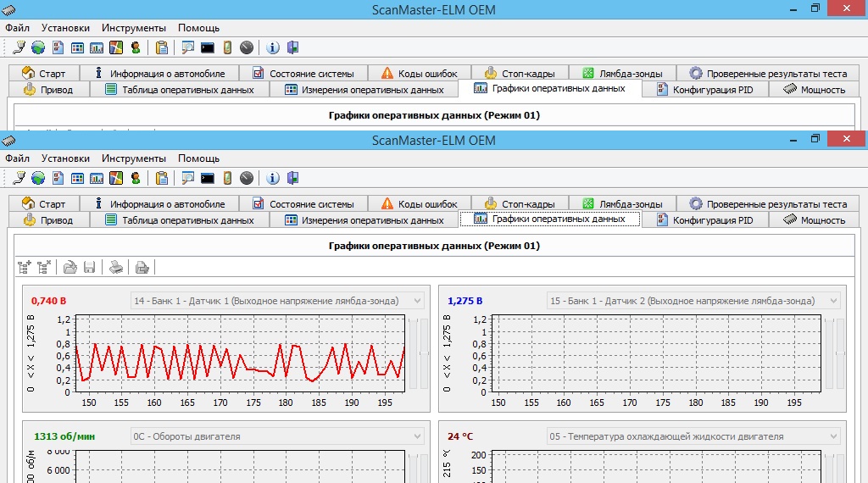
Task: Click the print preview icon in graph toolbar
Action: pyautogui.click(x=142, y=267)
